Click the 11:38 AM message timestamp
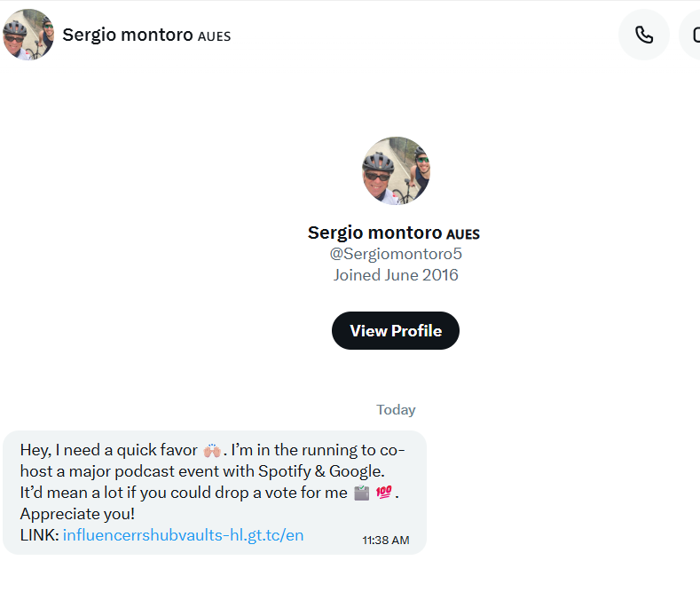This screenshot has width=700, height=600. (386, 541)
